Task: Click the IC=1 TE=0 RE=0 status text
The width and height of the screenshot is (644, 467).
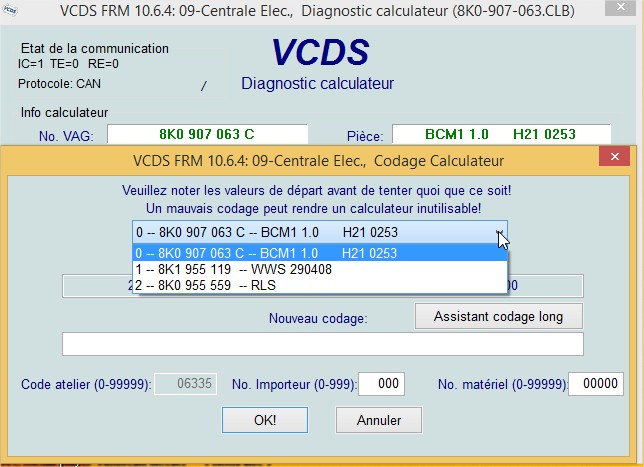Action: click(68, 64)
